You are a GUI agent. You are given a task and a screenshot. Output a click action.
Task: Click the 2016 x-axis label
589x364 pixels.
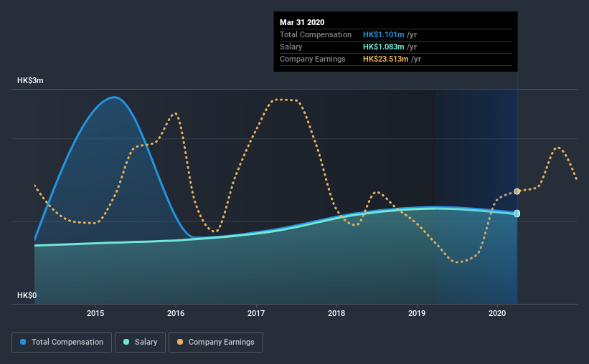tap(176, 313)
